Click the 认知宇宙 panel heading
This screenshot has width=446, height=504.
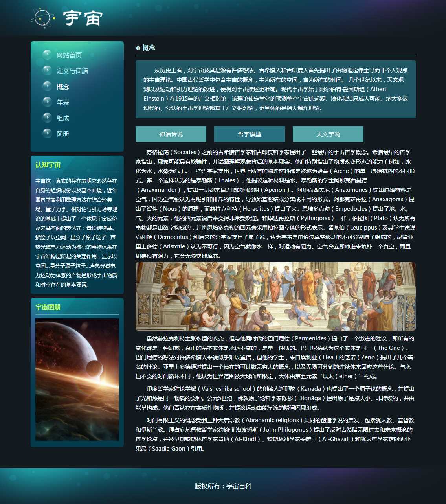click(48, 165)
